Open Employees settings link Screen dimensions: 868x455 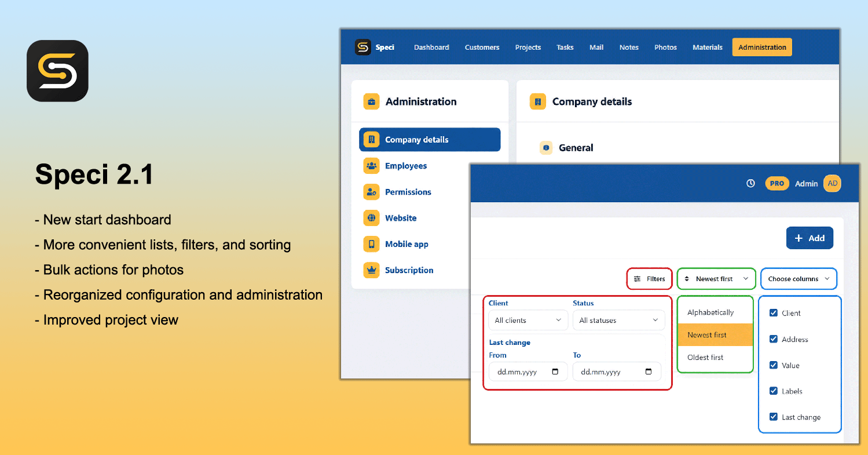click(406, 166)
